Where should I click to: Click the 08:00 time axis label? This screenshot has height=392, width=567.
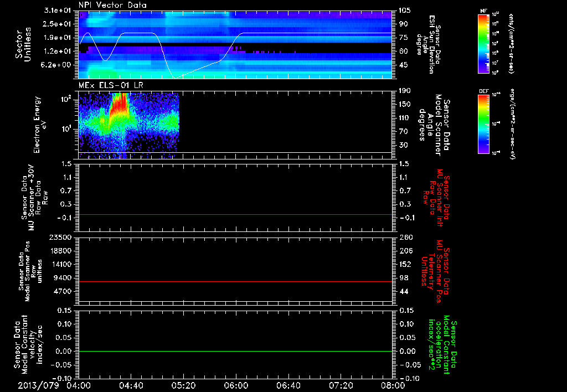393,385
